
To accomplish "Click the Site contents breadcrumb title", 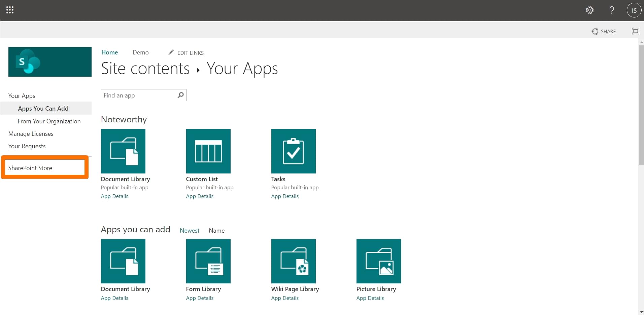I will [145, 69].
